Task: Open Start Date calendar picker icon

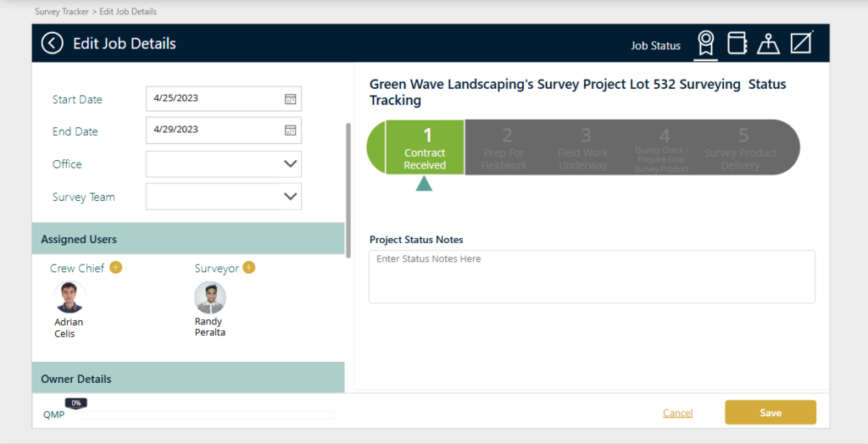Action: tap(290, 99)
